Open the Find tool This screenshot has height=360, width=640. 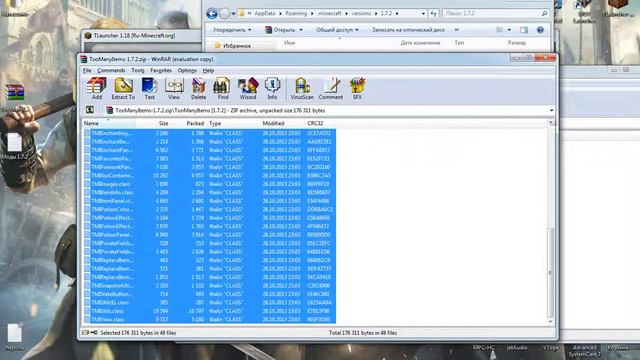pos(222,89)
